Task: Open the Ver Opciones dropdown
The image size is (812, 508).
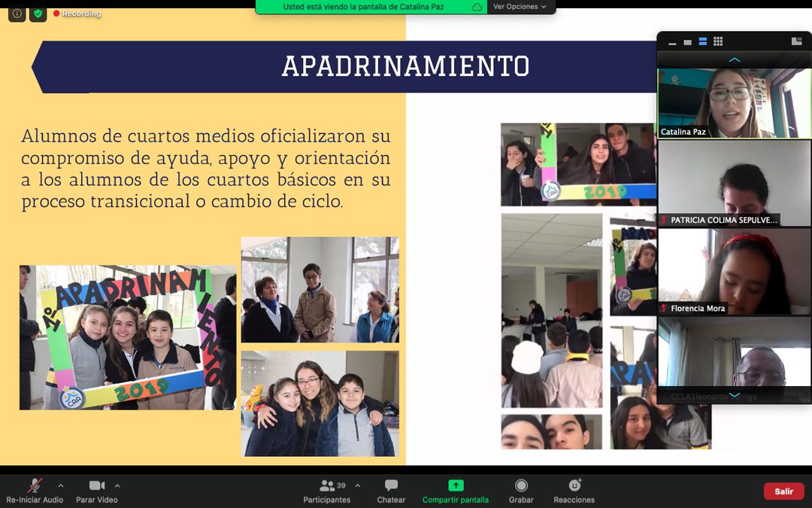Action: 520,7
